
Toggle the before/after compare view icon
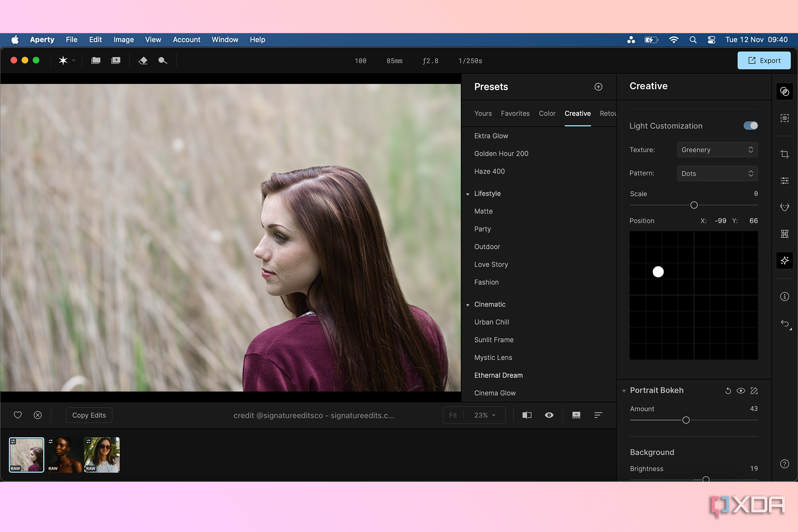[527, 415]
